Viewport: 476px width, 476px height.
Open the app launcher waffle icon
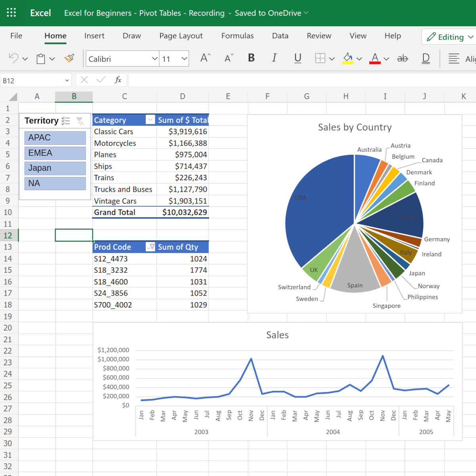tap(12, 13)
